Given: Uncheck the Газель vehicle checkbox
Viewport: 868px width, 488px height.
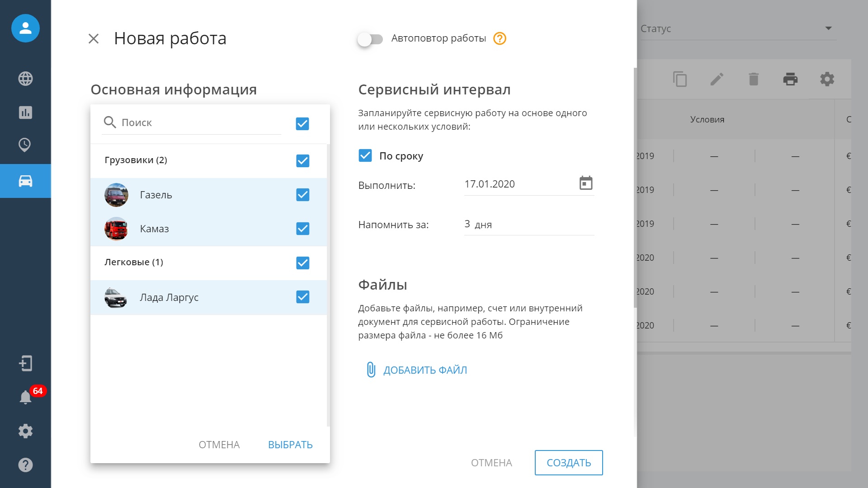Looking at the screenshot, I should coord(302,195).
